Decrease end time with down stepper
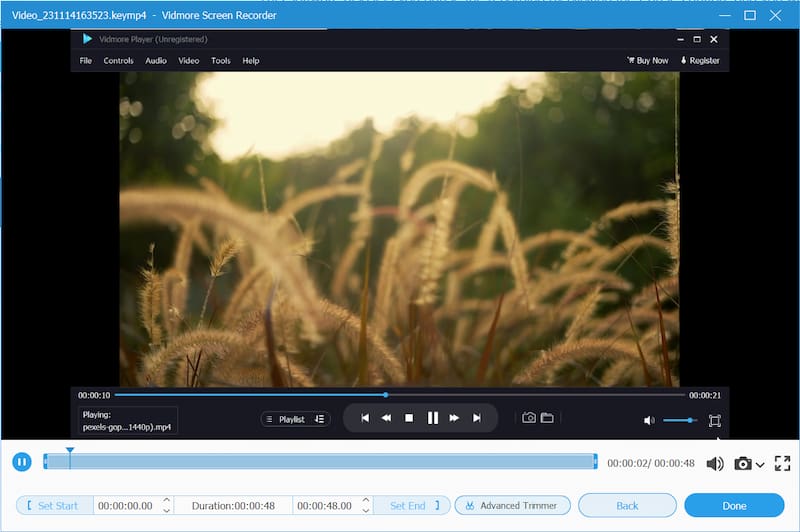Image resolution: width=800 pixels, height=532 pixels. (366, 510)
